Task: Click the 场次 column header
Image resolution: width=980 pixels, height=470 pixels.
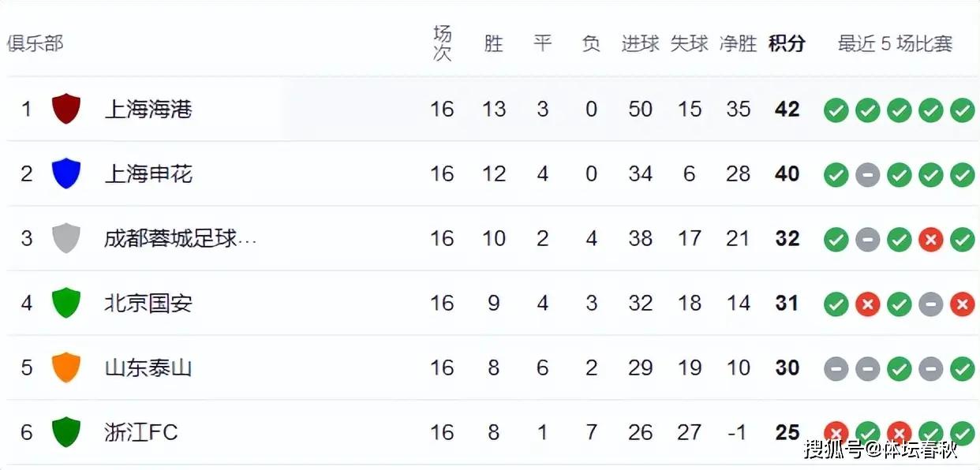Action: click(x=443, y=43)
